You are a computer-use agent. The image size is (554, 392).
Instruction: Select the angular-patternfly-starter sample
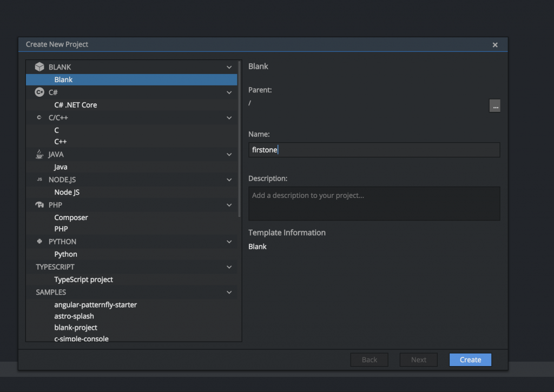tap(95, 304)
